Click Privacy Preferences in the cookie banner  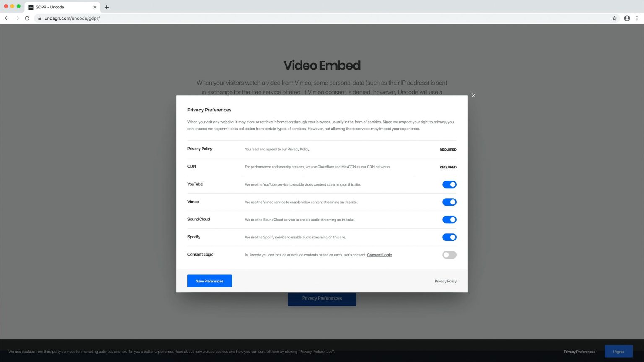pyautogui.click(x=579, y=352)
